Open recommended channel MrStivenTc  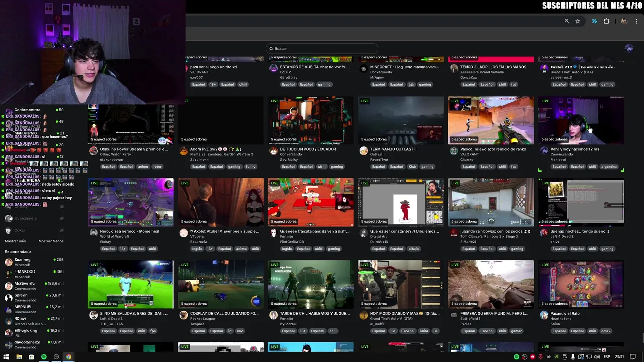(34, 286)
